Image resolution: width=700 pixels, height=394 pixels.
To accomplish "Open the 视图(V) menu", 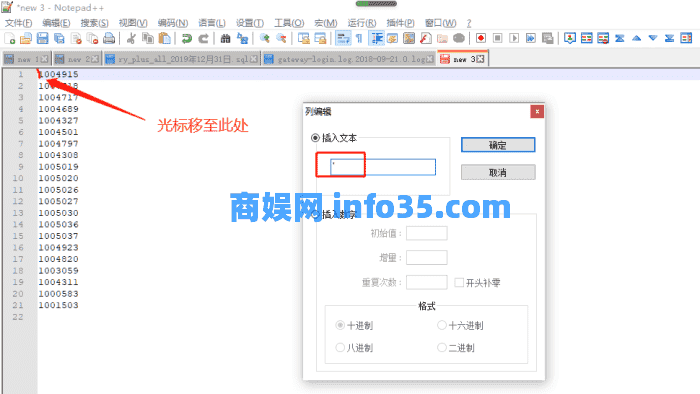I will pyautogui.click(x=133, y=23).
